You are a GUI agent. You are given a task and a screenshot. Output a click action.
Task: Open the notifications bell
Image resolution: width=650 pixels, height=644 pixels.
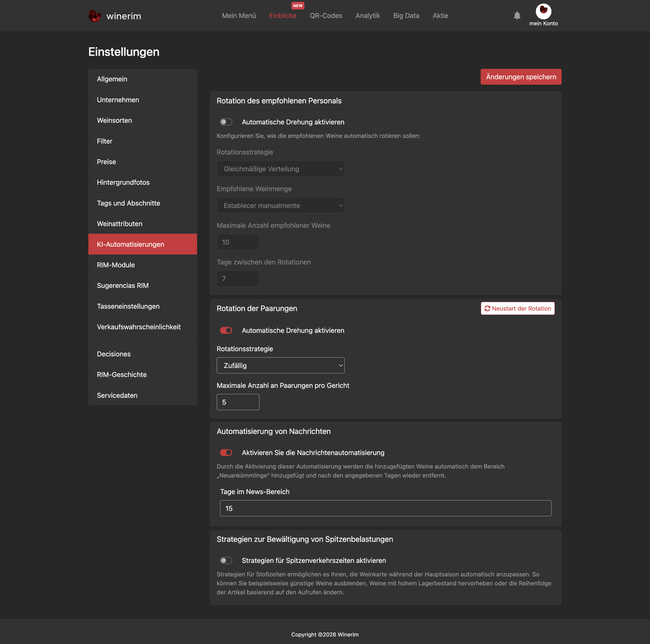click(517, 16)
